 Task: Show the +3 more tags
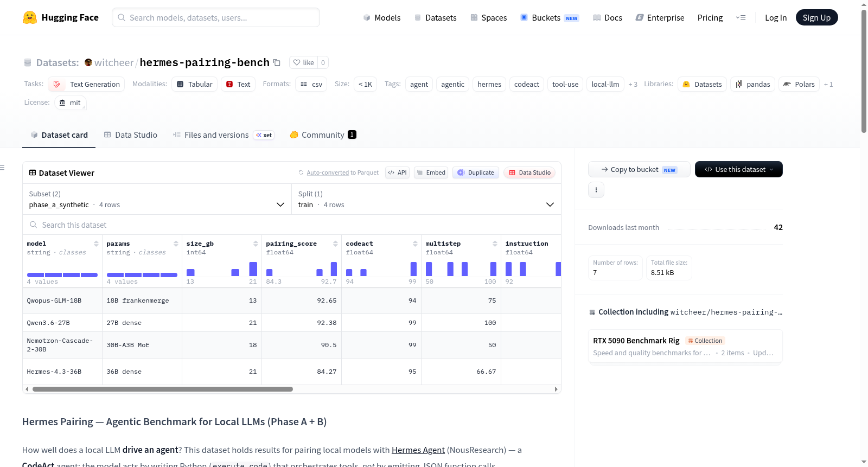tap(633, 84)
